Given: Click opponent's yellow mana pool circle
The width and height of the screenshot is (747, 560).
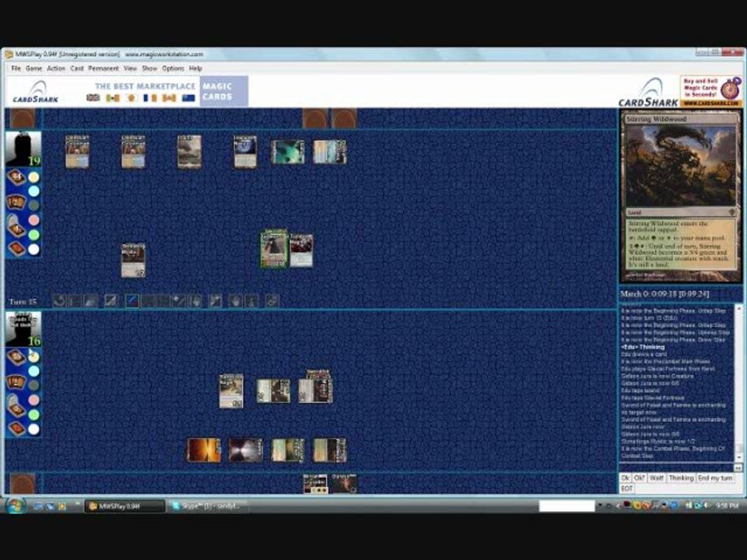Looking at the screenshot, I should pos(33,177).
